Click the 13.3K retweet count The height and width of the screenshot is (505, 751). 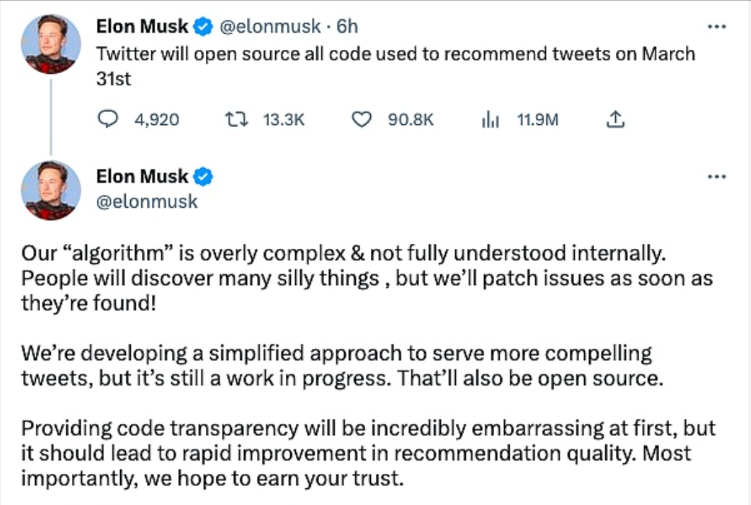pyautogui.click(x=284, y=120)
